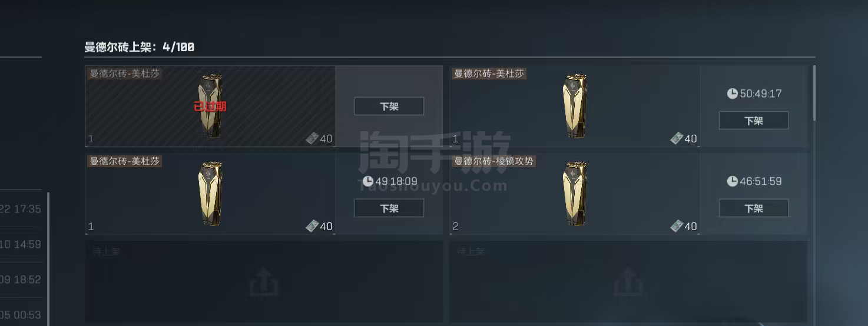Click the listing panel vertical scrollbar

pyautogui.click(x=814, y=94)
